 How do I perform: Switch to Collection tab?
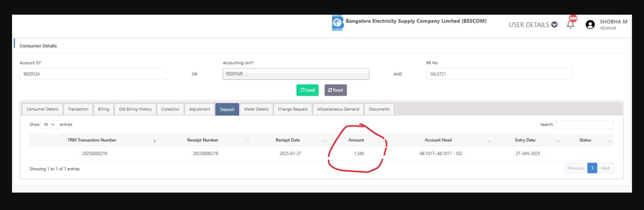tap(170, 109)
